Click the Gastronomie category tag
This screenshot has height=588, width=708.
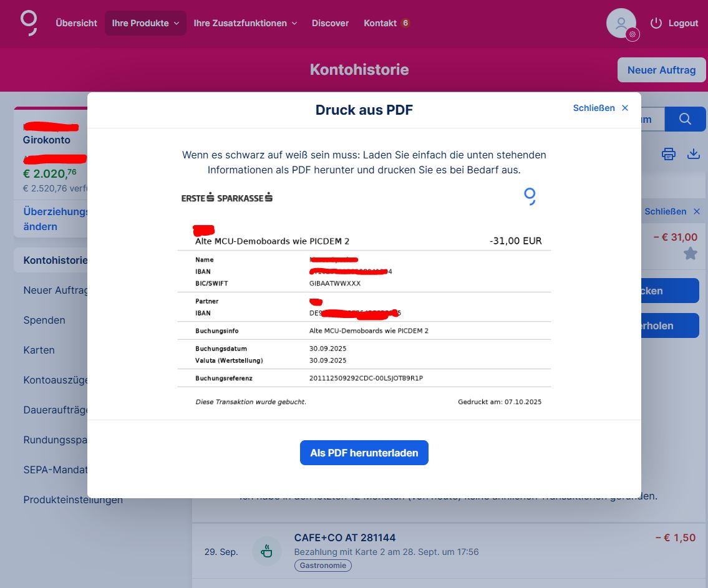coord(323,566)
